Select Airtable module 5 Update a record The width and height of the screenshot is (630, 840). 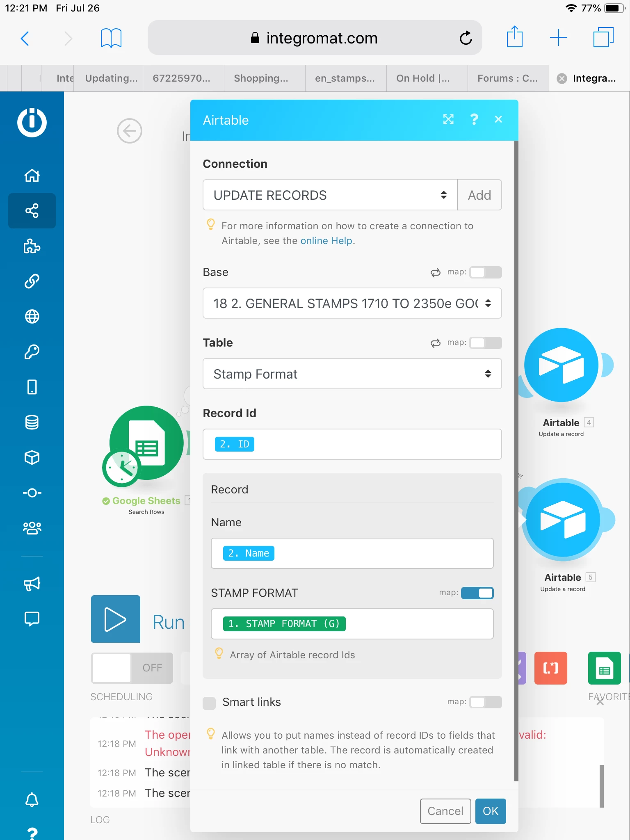click(563, 520)
